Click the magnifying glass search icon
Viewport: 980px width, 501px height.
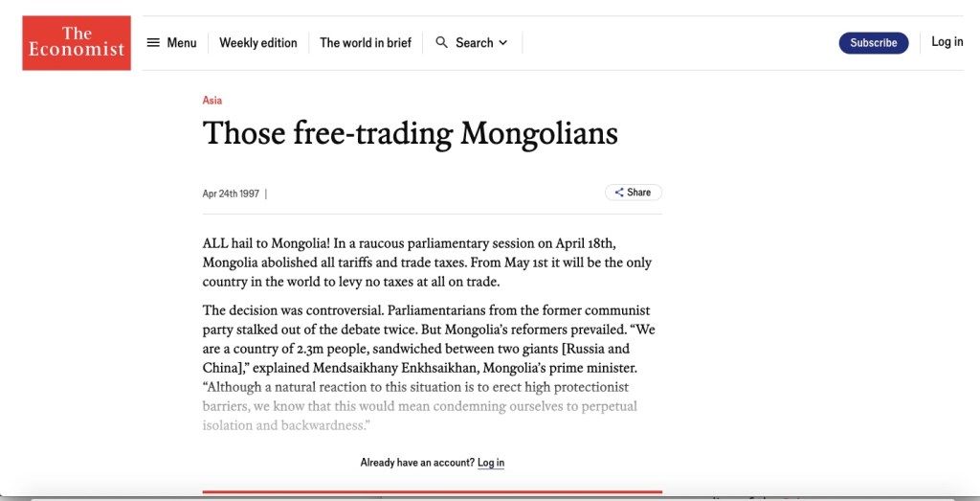(x=442, y=42)
